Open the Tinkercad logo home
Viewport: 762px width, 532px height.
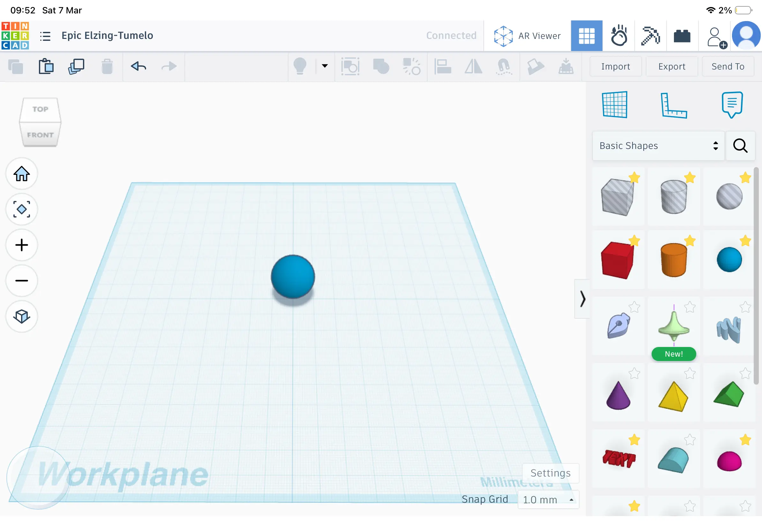tap(15, 35)
